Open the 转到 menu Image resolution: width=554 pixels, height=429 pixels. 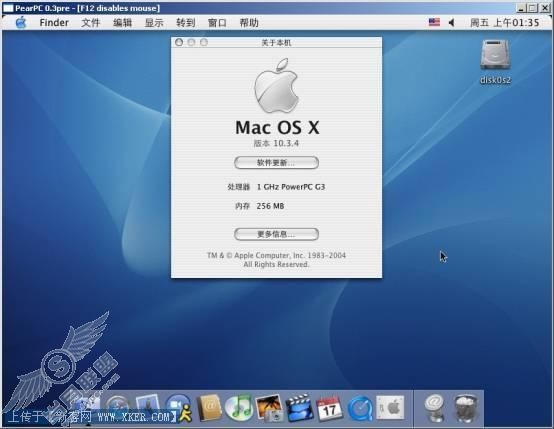186,23
